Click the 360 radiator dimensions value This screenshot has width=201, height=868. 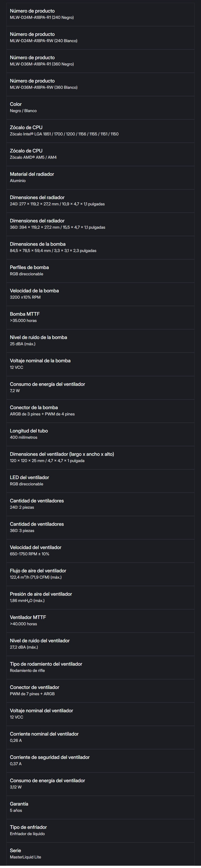pos(57,227)
